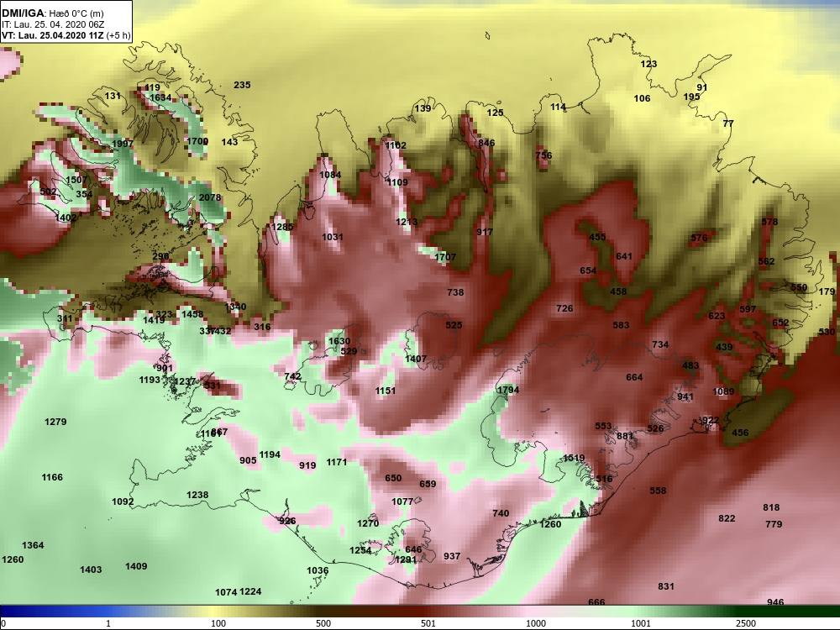This screenshot has width=840, height=630.
Task: Click the map value 562
Action: 767,261
